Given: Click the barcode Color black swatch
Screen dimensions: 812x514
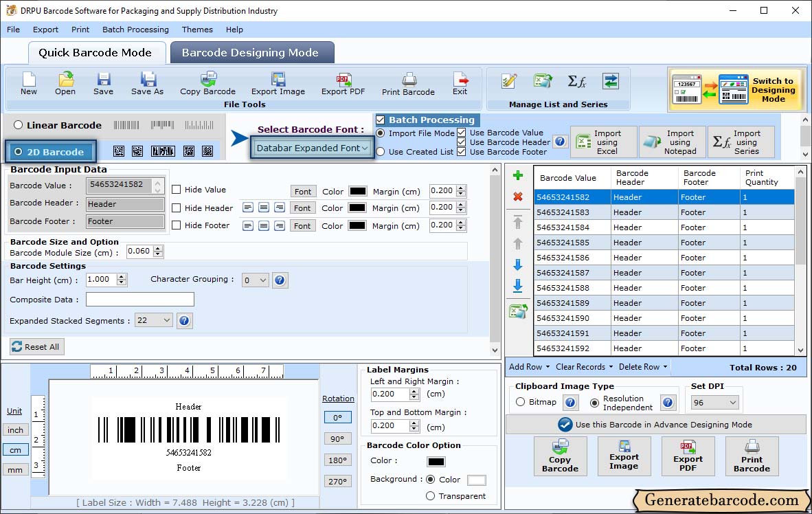Looking at the screenshot, I should (x=436, y=462).
